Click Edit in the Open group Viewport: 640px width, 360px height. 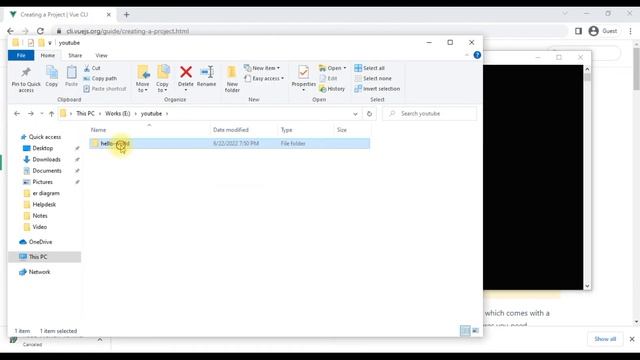(329, 78)
